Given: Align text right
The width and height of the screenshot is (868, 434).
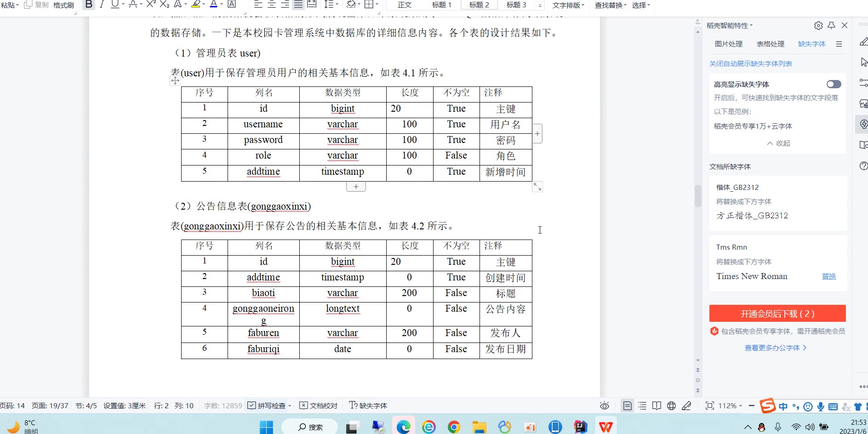Looking at the screenshot, I should 285,5.
